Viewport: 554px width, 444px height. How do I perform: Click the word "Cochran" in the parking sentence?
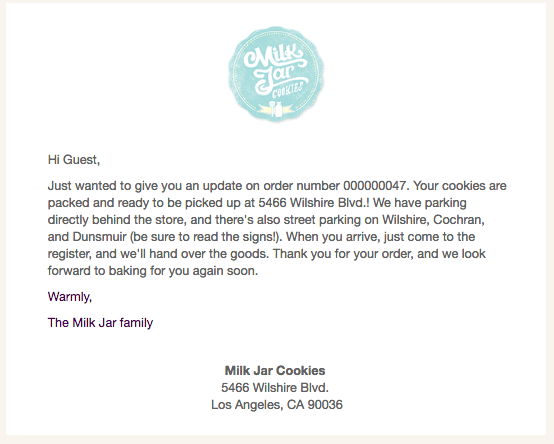[x=457, y=220]
